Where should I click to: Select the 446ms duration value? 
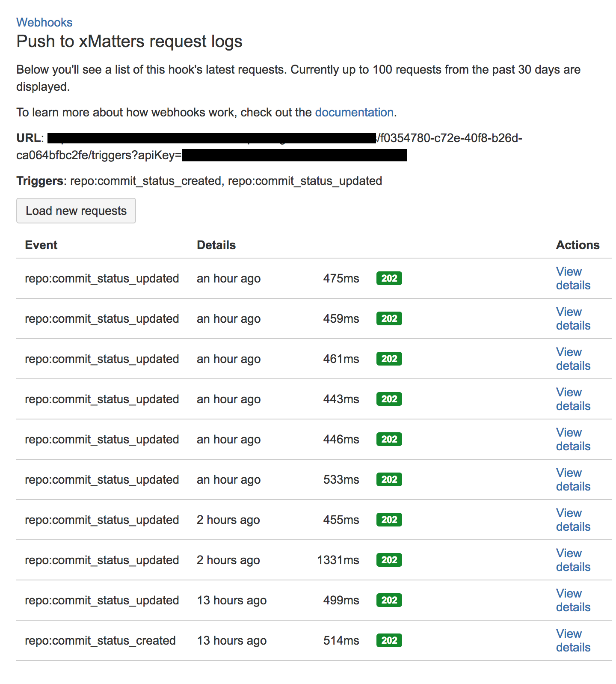pos(341,439)
